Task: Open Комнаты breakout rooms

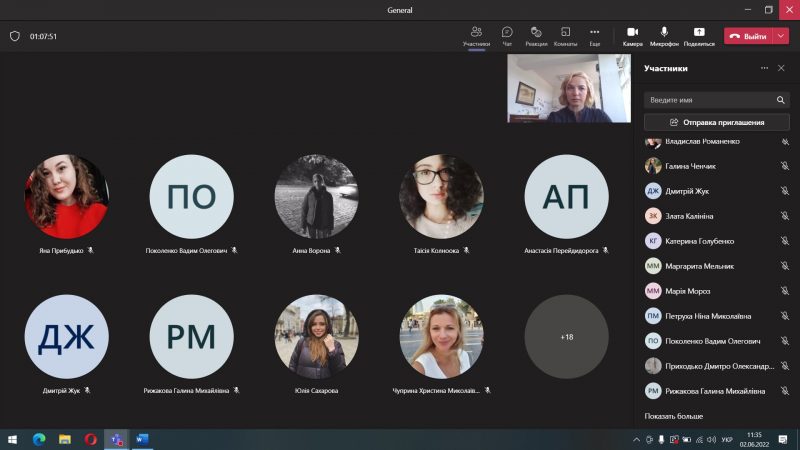Action: point(565,36)
